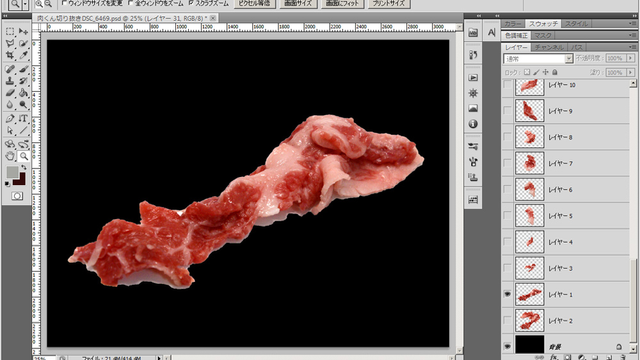Select the Rectangular Marquee tool
The width and height of the screenshot is (640, 360).
10,31
